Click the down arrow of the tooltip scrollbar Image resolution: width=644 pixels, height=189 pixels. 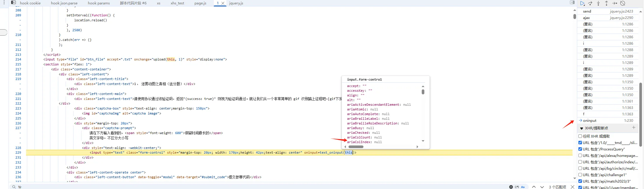pos(423,141)
